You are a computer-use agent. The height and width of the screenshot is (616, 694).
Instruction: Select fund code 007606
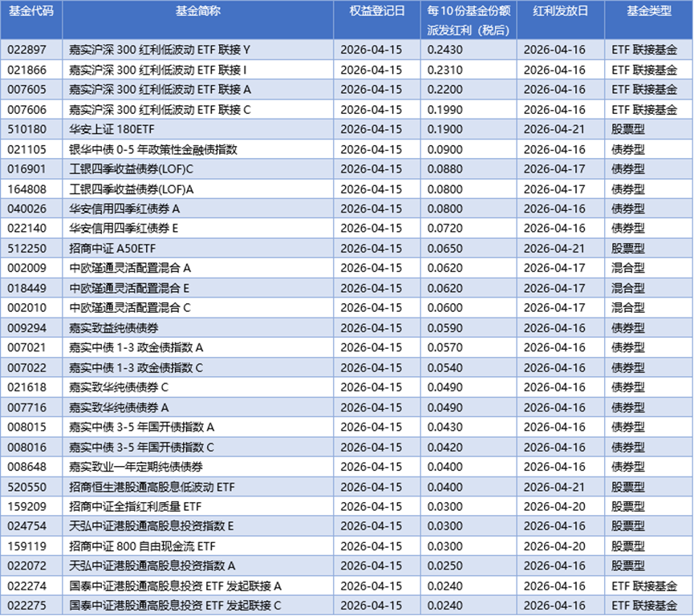tap(26, 110)
